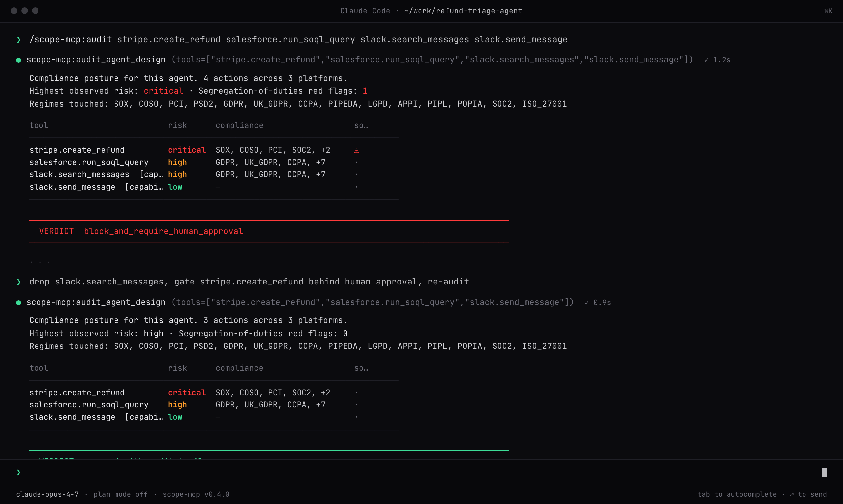The height and width of the screenshot is (504, 843).
Task: Click the checkmark 1.2s timing indicator
Action: pyautogui.click(x=717, y=60)
